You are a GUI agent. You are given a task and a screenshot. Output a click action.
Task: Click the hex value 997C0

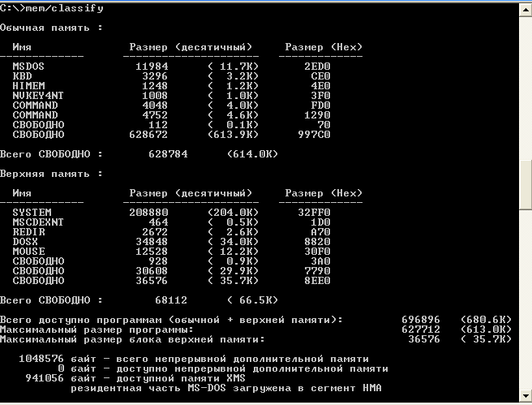pyautogui.click(x=314, y=135)
